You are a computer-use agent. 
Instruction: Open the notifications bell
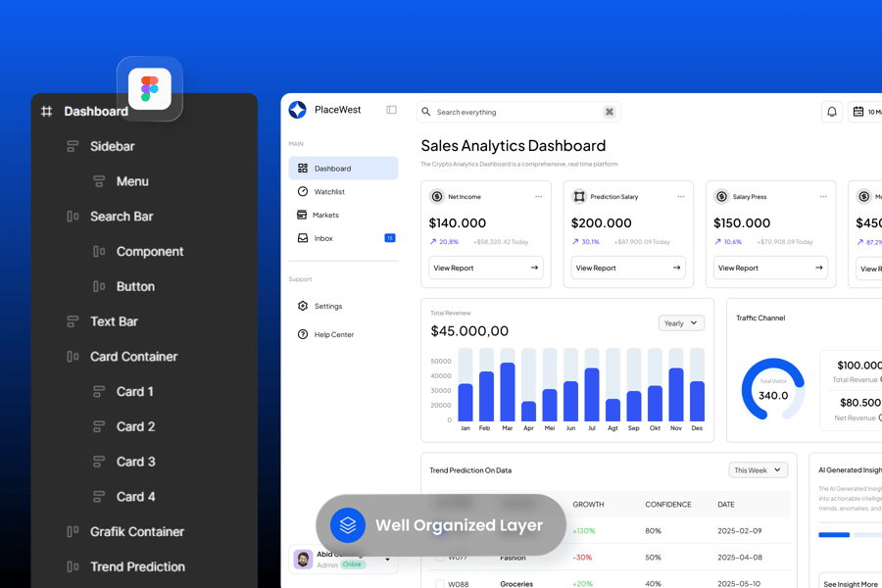click(831, 112)
